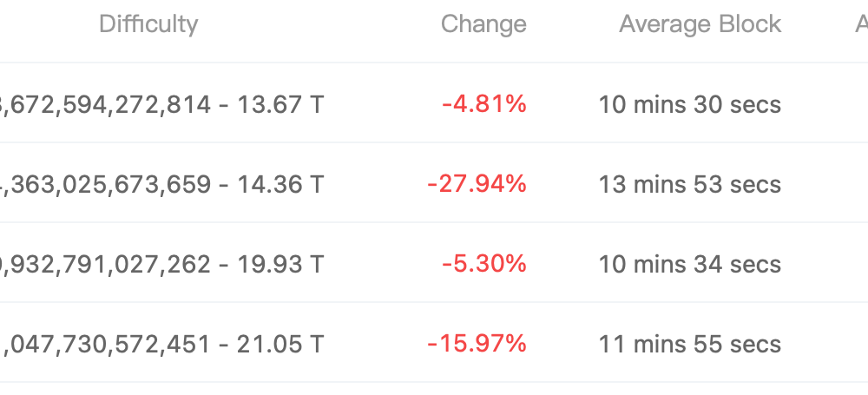Select the -27.94% change value
The height and width of the screenshot is (395, 868).
pos(476,184)
